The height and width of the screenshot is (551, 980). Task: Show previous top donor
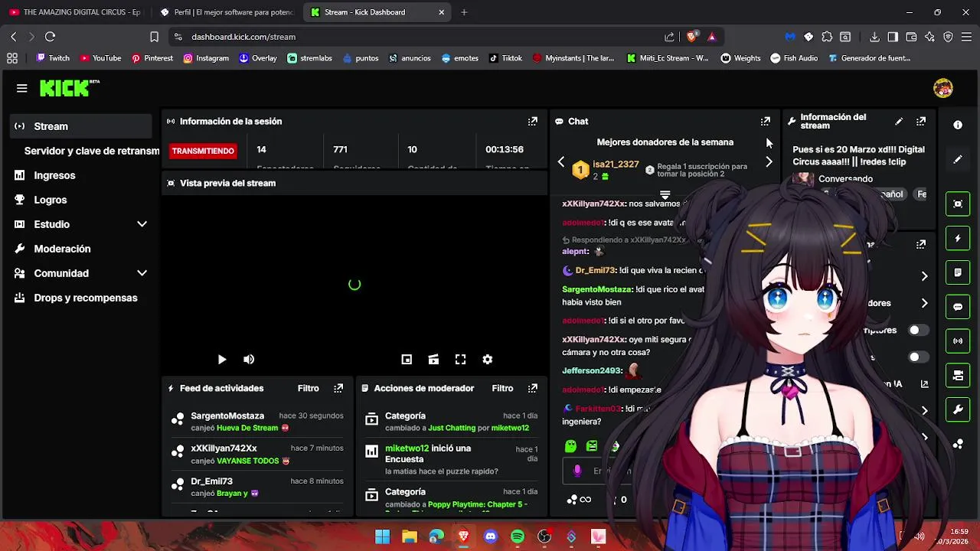point(561,161)
